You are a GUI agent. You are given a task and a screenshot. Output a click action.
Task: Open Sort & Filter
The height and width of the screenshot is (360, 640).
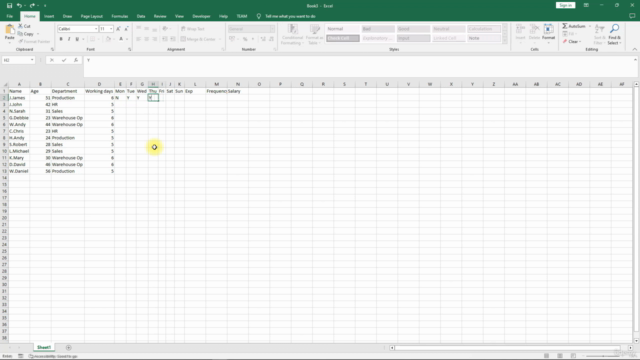pos(599,34)
